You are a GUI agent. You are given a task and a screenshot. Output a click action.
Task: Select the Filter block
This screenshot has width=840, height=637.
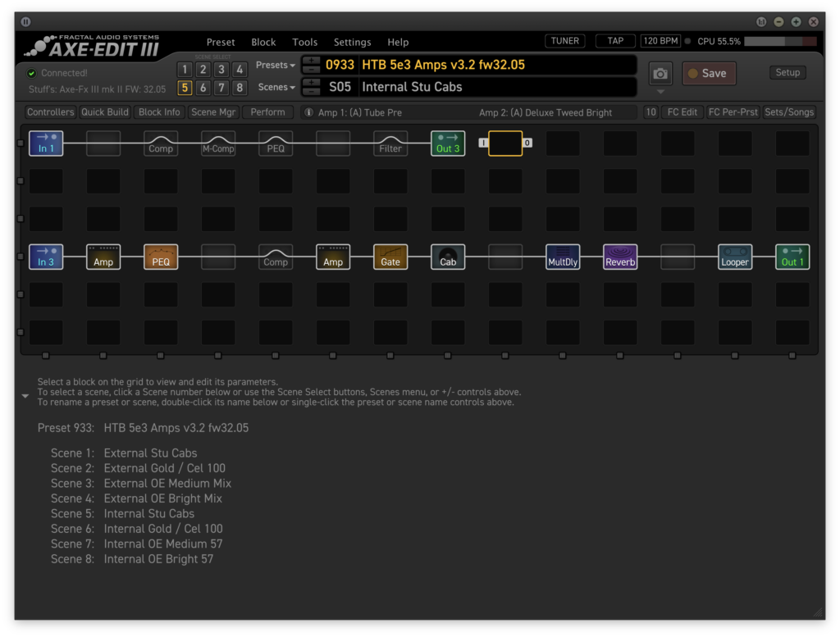click(x=390, y=143)
